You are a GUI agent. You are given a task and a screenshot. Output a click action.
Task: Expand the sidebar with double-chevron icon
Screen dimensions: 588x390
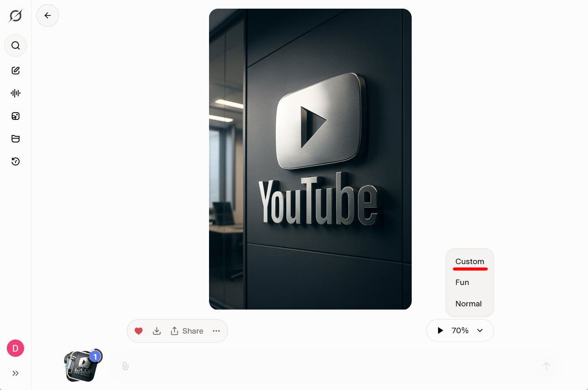[x=15, y=373]
